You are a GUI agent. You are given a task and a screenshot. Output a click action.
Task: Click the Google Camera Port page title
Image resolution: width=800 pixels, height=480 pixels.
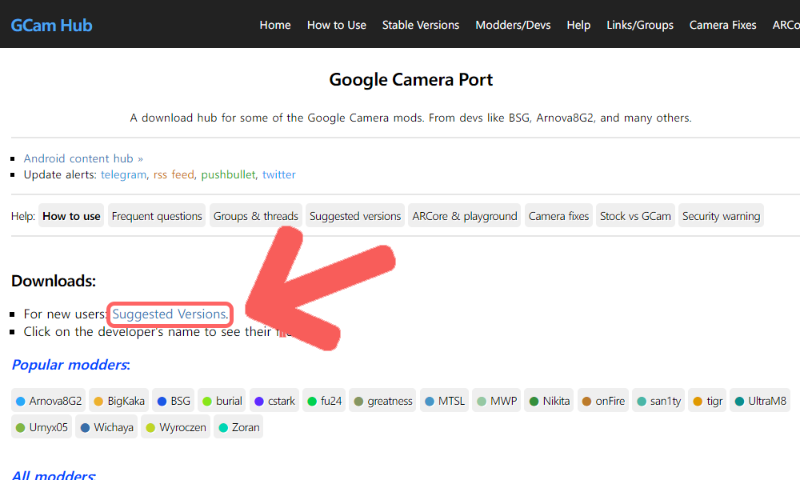[x=411, y=80]
